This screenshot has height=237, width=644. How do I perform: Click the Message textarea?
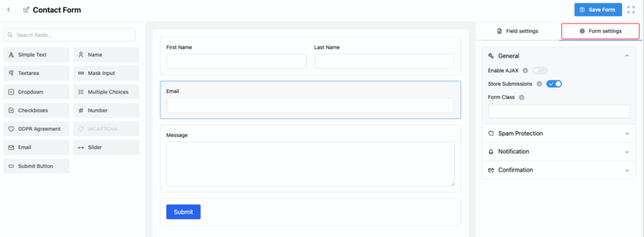311,164
